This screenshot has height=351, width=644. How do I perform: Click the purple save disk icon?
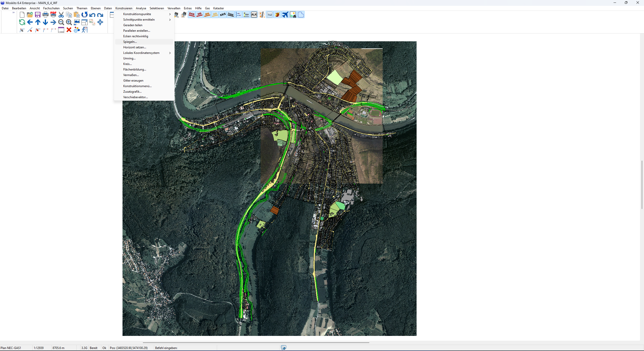click(x=38, y=15)
